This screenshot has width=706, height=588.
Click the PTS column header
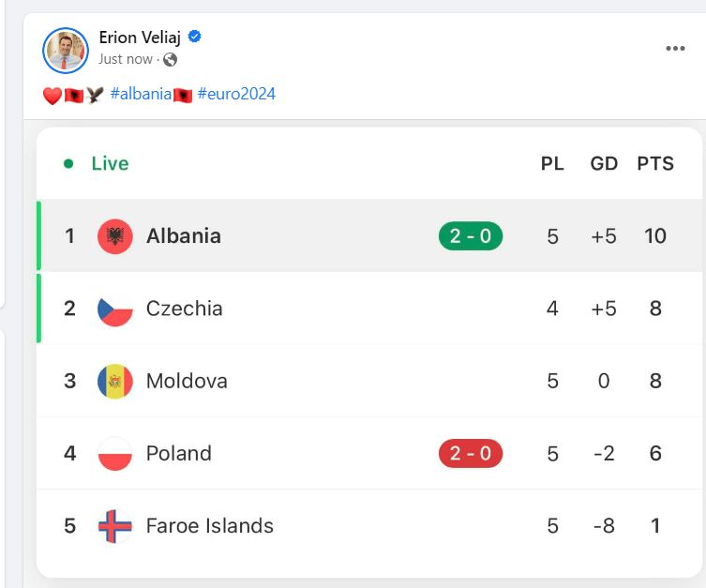tap(655, 163)
